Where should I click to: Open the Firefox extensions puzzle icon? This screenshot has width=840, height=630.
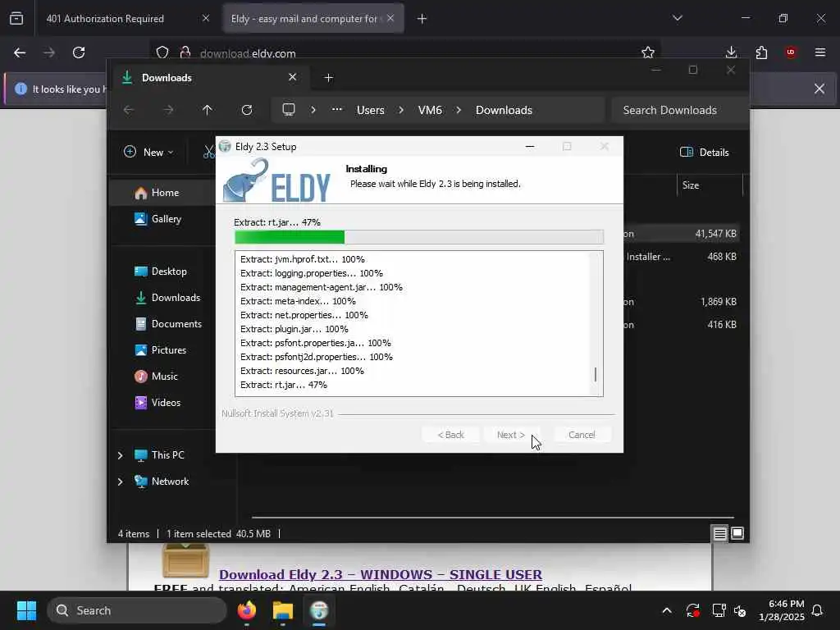tap(761, 52)
